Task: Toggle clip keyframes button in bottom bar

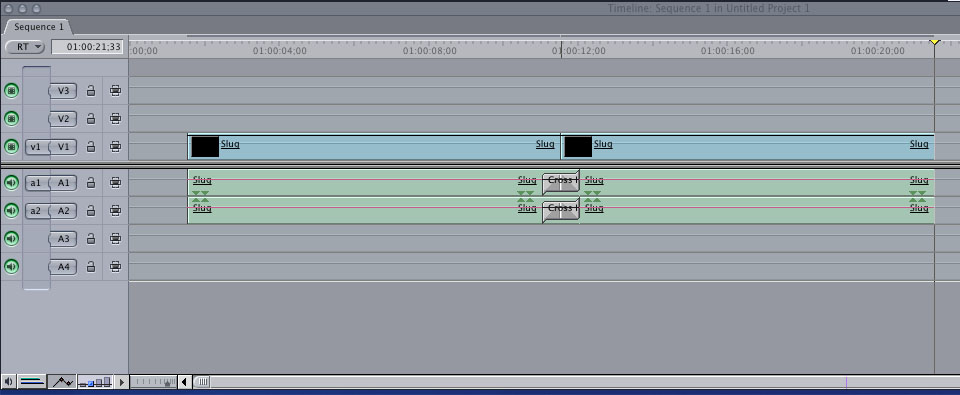Action: click(32, 382)
